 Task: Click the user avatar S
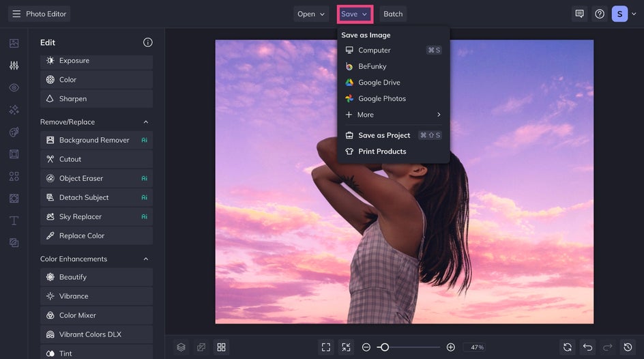619,14
